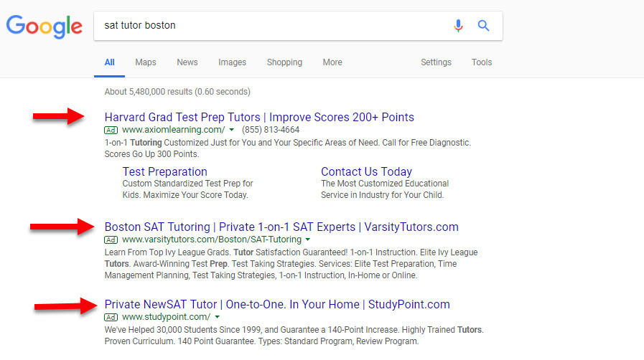Click the search box containing 'sat tutor boston'
This screenshot has width=644, height=360.
(271, 25)
